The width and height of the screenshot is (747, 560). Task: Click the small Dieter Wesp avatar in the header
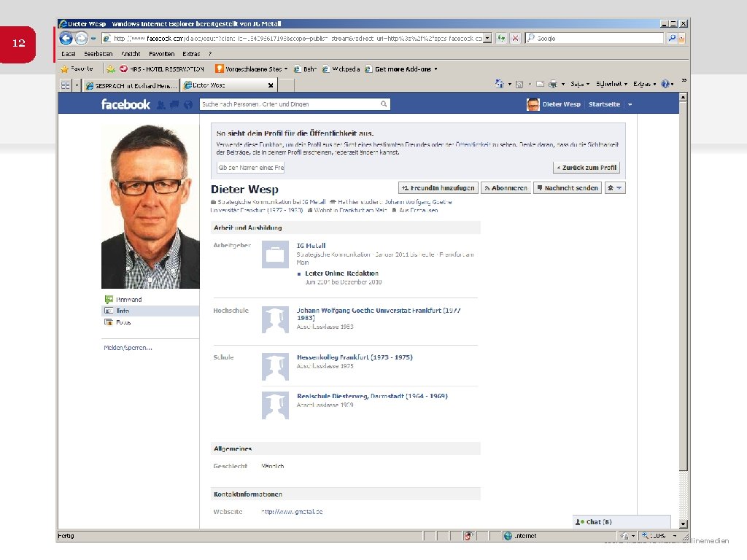coord(533,104)
